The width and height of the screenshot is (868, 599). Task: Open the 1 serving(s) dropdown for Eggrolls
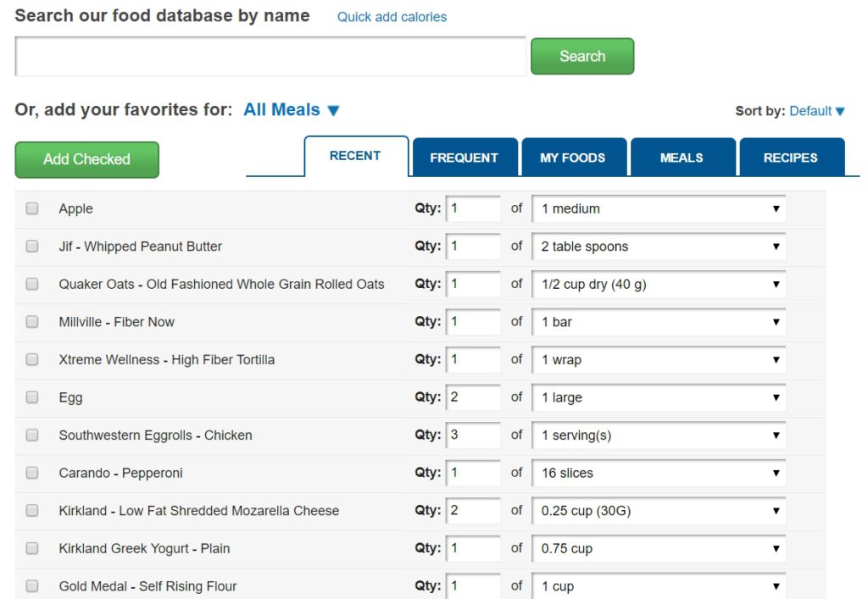click(659, 435)
